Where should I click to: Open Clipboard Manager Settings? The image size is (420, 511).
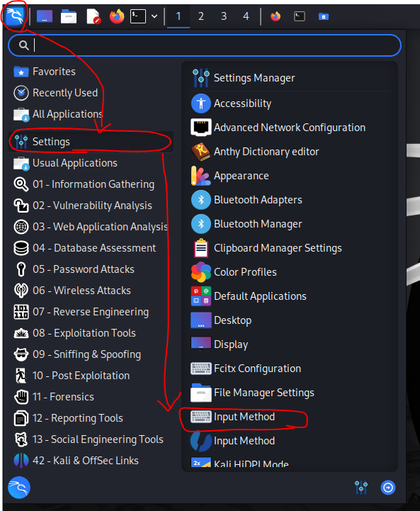(x=290, y=248)
